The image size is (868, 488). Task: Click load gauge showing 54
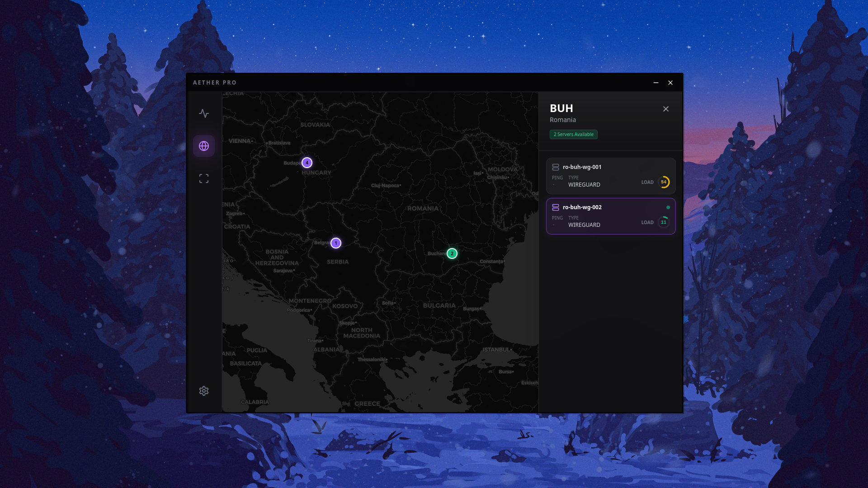click(664, 182)
